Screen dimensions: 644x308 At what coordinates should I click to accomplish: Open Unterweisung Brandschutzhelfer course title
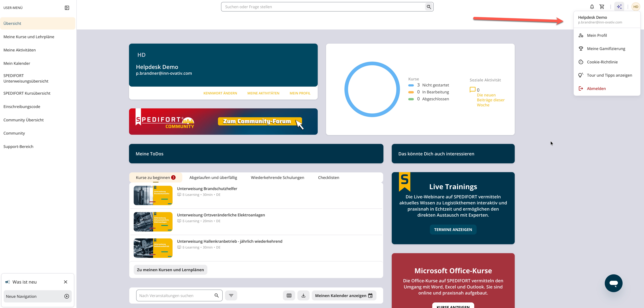coord(207,189)
